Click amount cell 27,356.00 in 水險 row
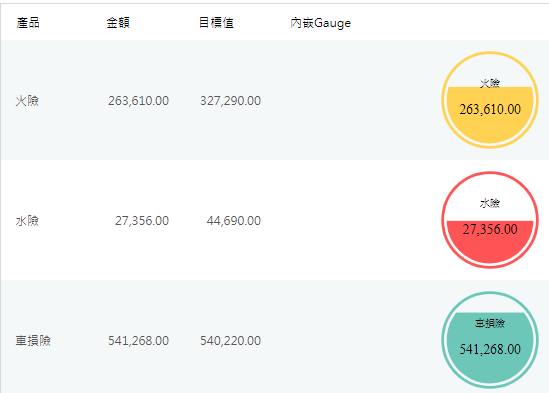The height and width of the screenshot is (393, 549). click(x=142, y=221)
